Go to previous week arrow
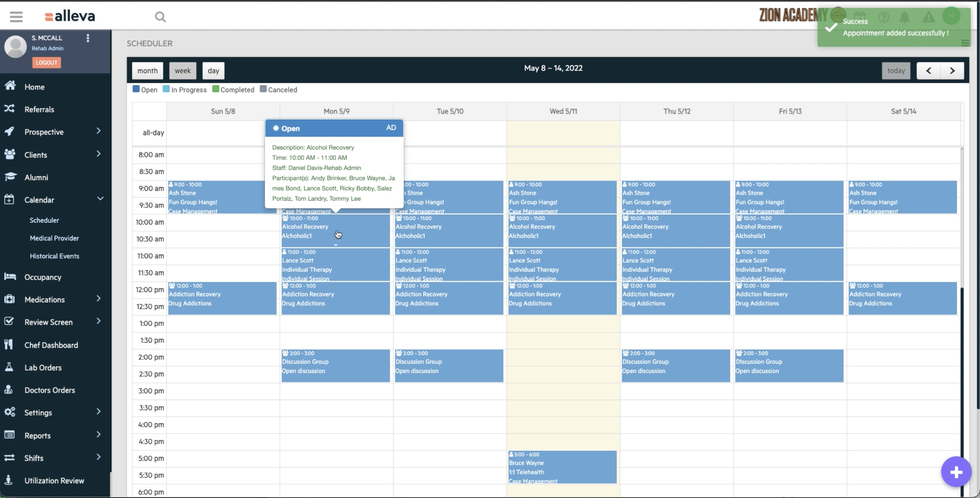The width and height of the screenshot is (980, 498). click(928, 71)
